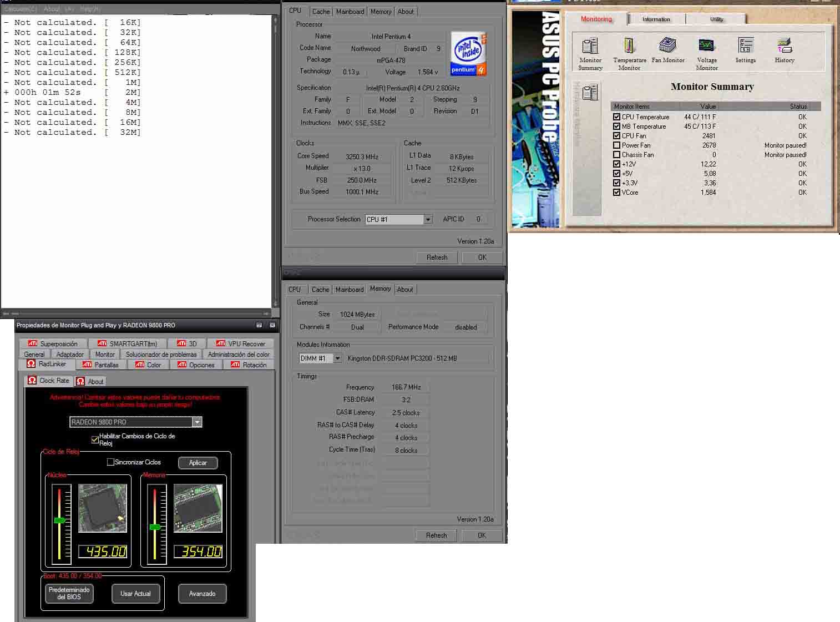Open the Fan Monitor icon
The image size is (840, 622).
click(x=667, y=45)
